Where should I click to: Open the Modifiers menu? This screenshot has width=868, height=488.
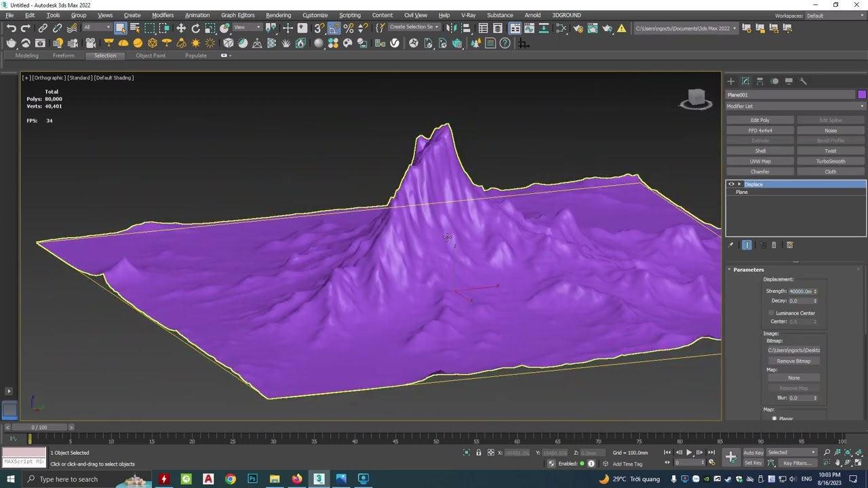coord(163,15)
